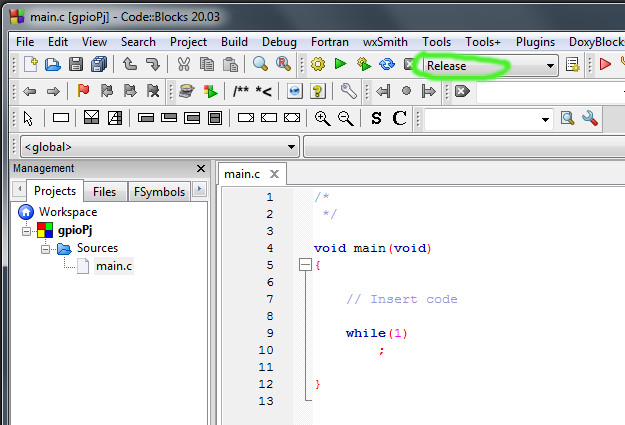Select the pointer selection tool
The height and width of the screenshot is (425, 625).
tap(28, 118)
